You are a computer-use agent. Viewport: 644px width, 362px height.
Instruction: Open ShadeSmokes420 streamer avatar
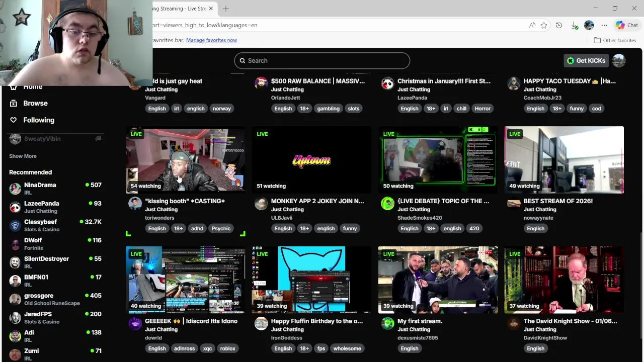[387, 203]
